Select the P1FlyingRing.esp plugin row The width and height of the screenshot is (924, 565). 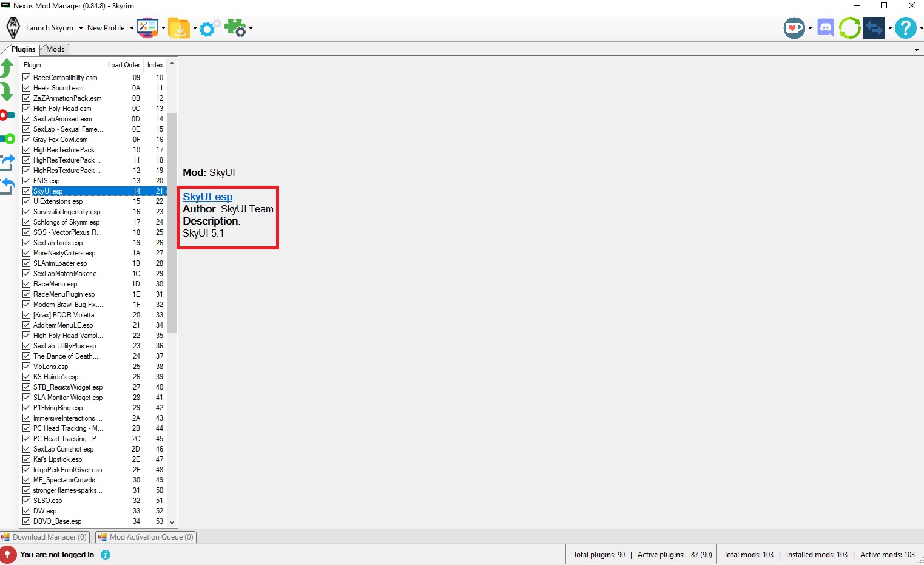[x=93, y=408]
